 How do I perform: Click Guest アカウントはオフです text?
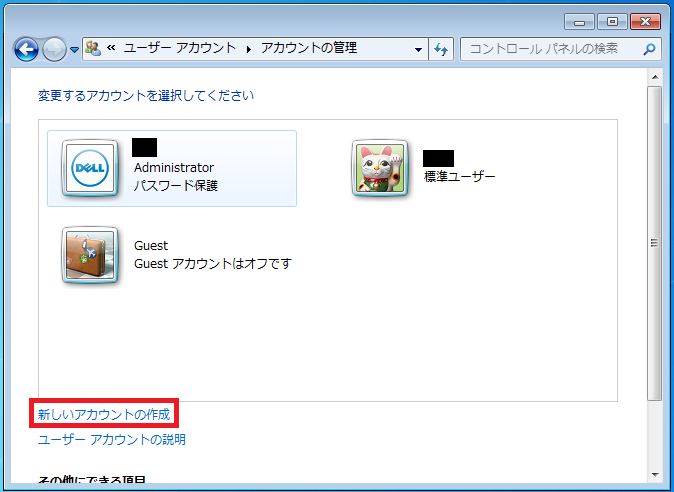coord(213,263)
